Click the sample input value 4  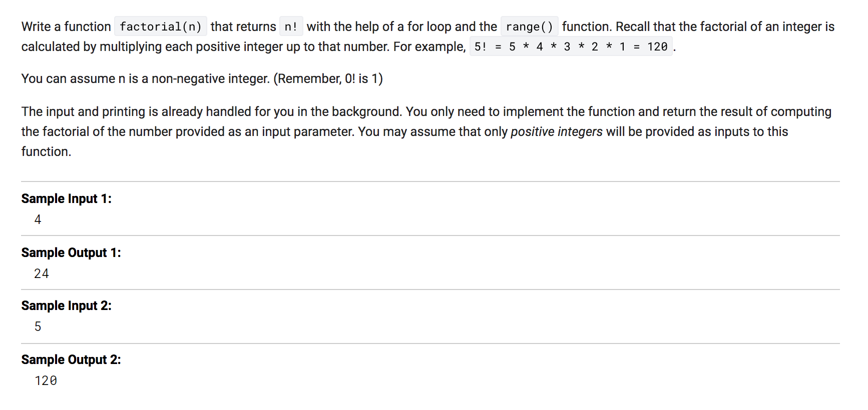(38, 219)
